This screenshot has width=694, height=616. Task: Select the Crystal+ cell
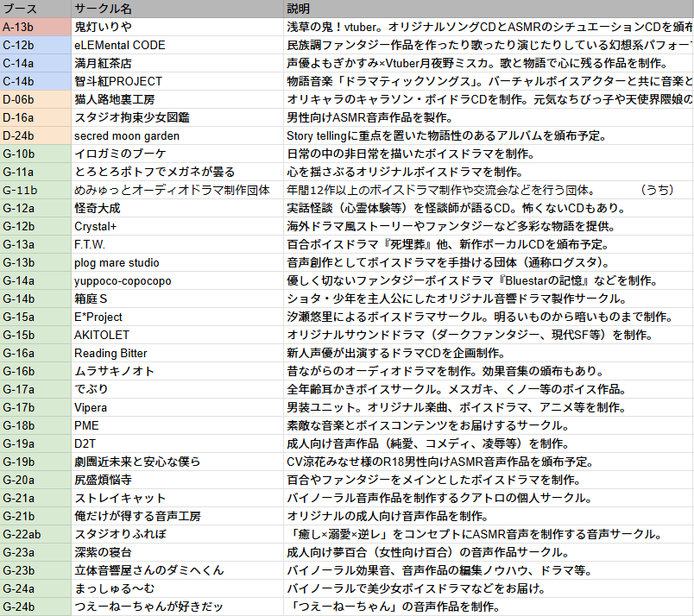[x=178, y=227]
